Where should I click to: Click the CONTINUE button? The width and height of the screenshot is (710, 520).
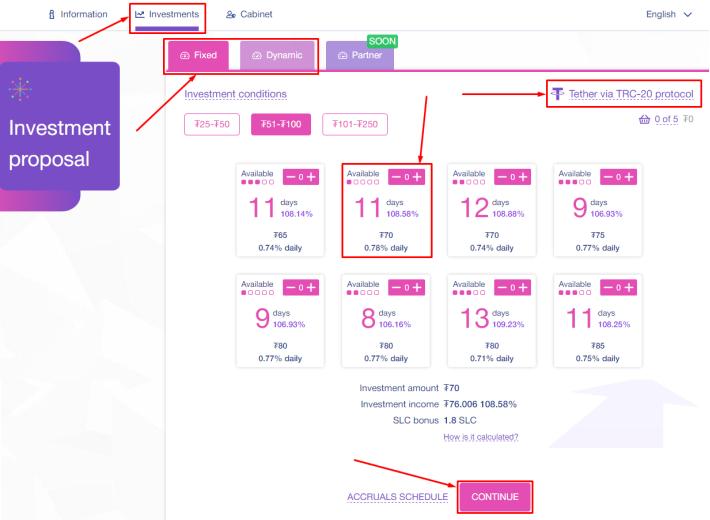(495, 497)
